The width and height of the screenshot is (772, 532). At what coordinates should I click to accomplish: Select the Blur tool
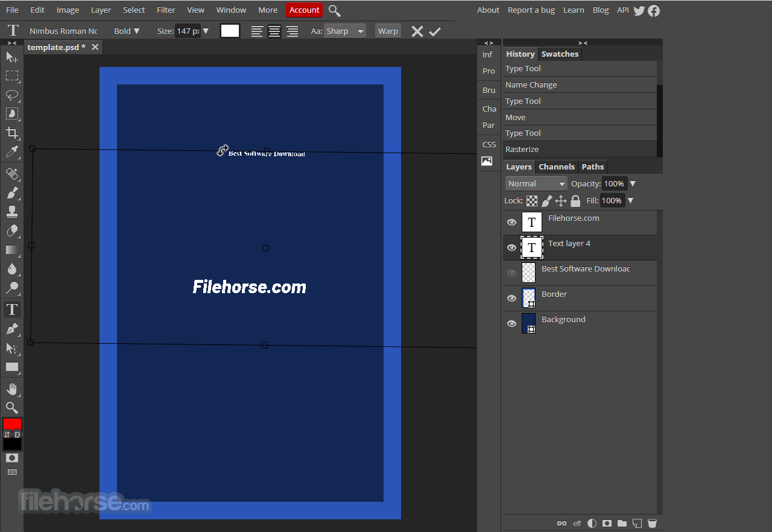coord(12,268)
